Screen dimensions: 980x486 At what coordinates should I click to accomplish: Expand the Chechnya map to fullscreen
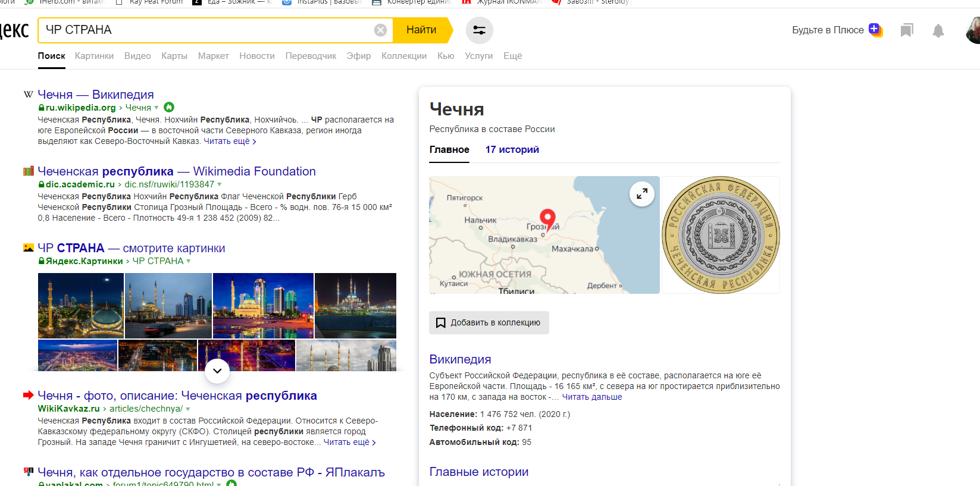641,194
